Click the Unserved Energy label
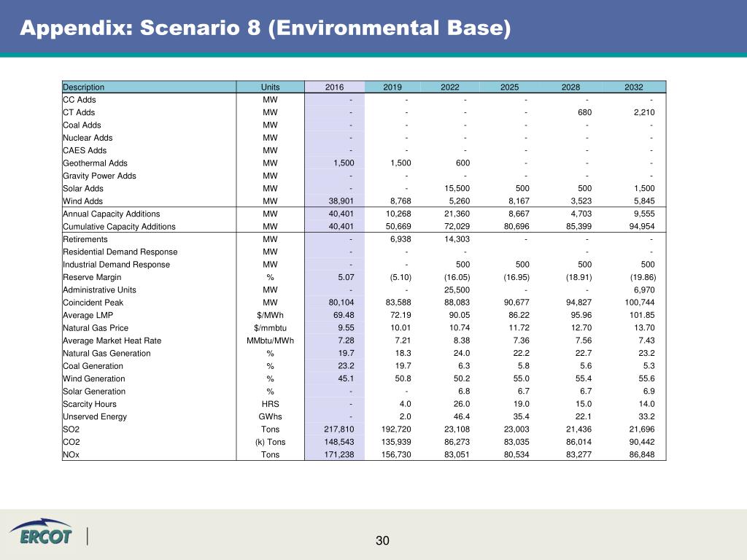This screenshot has width=747, height=560. tap(95, 416)
